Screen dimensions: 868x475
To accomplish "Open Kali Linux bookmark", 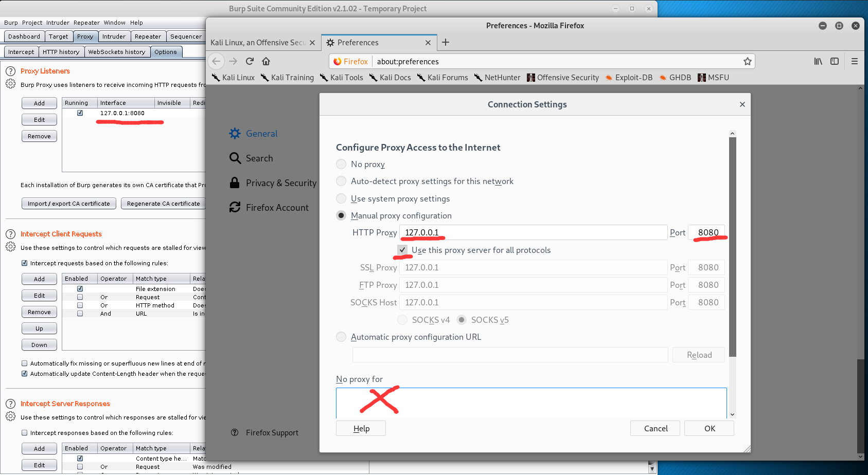I will [x=233, y=77].
